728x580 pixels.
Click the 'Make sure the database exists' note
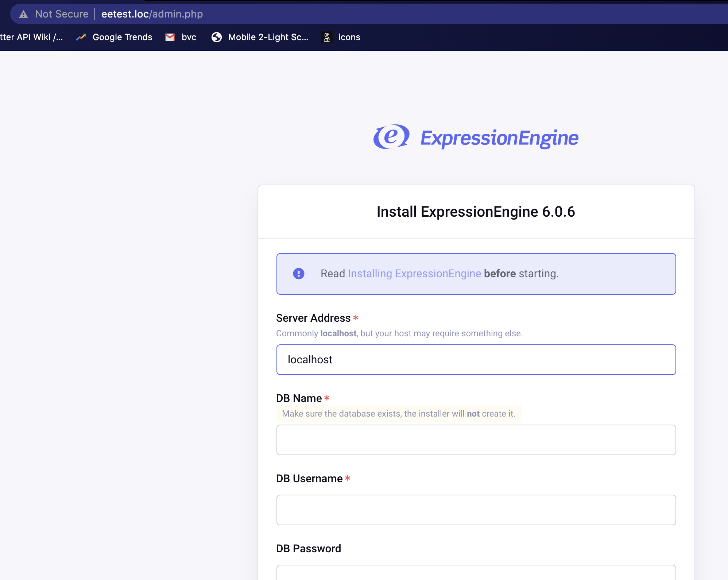tap(399, 414)
